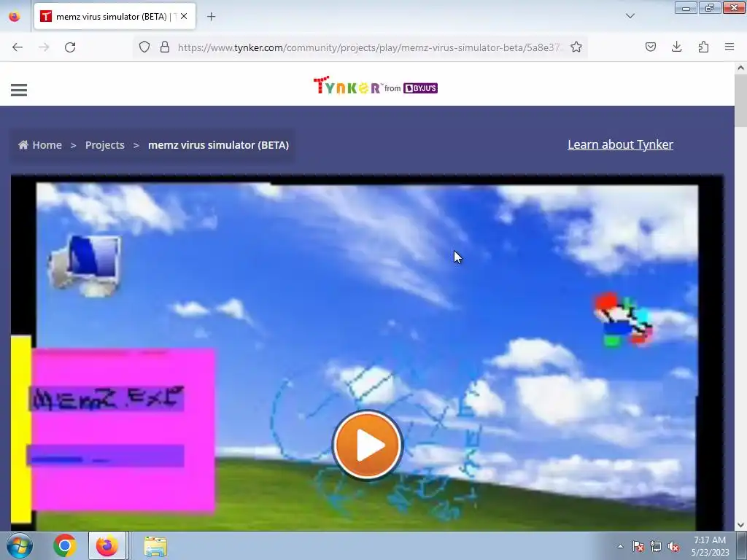Launch Chrome from the taskbar
This screenshot has width=747, height=560.
[65, 545]
